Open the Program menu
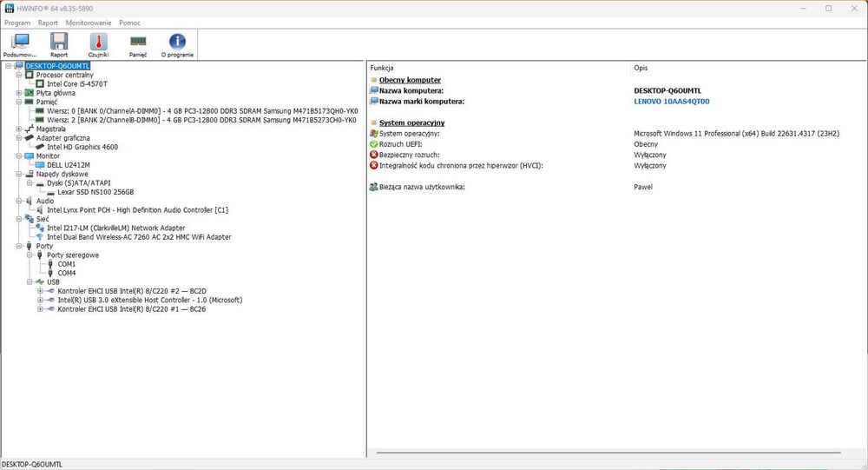 17,23
